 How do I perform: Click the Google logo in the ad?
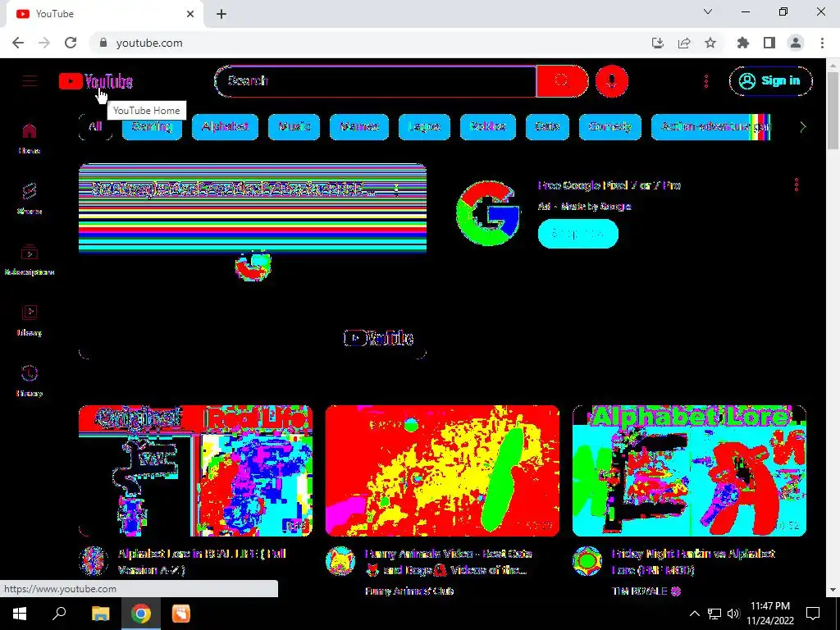487,212
